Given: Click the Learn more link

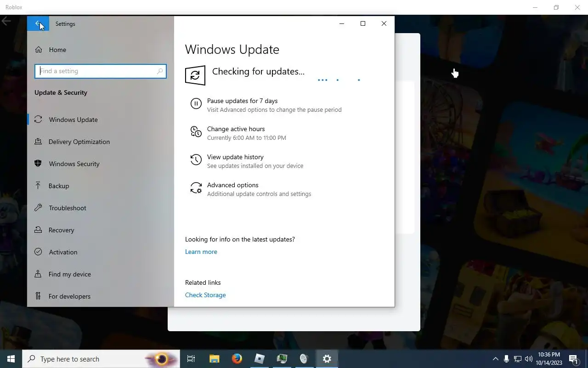Looking at the screenshot, I should click(201, 252).
